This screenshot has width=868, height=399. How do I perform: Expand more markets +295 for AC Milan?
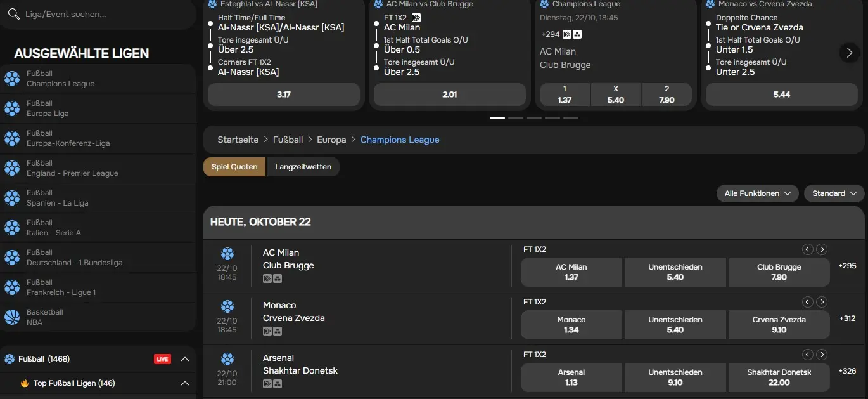pos(847,266)
